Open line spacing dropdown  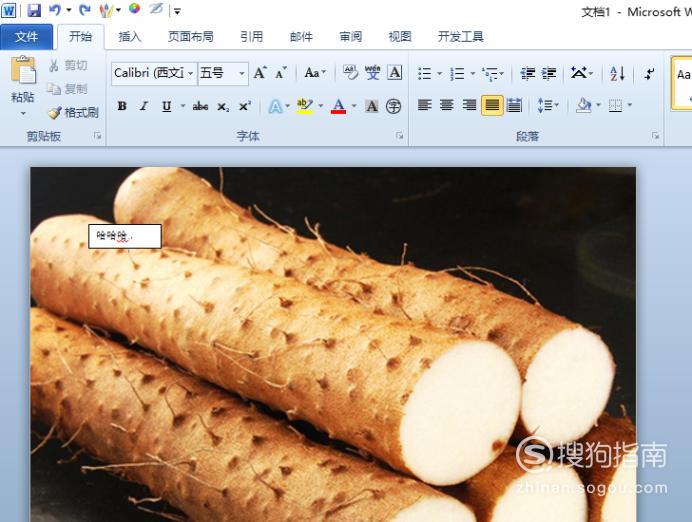pyautogui.click(x=548, y=105)
